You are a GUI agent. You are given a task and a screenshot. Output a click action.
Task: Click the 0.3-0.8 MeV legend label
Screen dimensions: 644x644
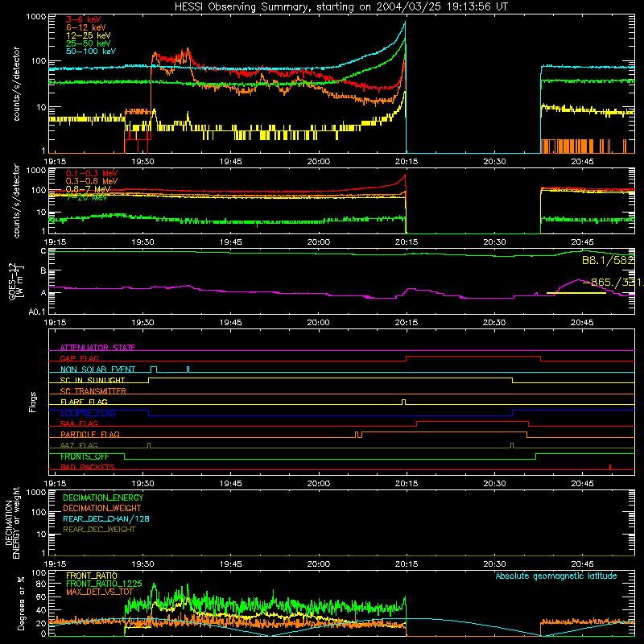[x=92, y=181]
